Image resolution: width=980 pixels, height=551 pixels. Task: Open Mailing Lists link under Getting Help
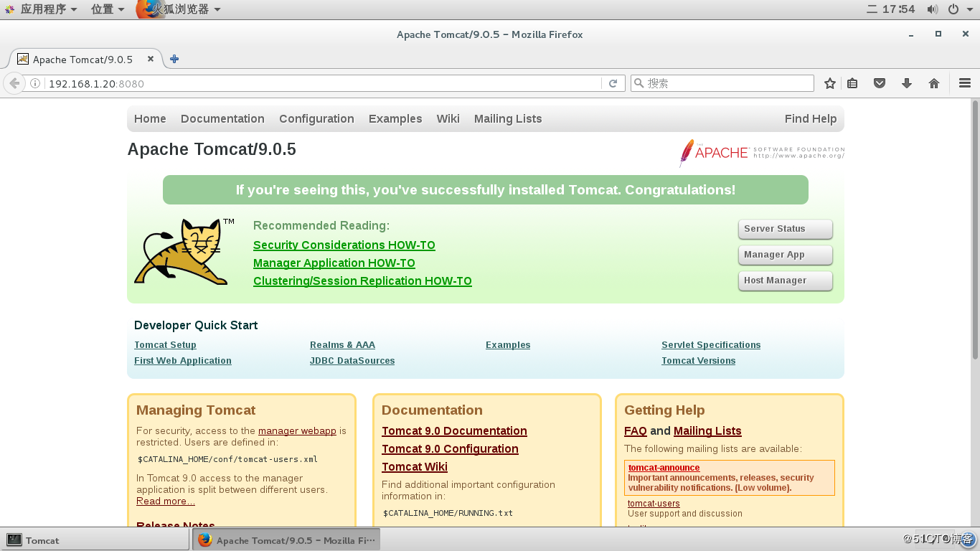[x=707, y=431]
